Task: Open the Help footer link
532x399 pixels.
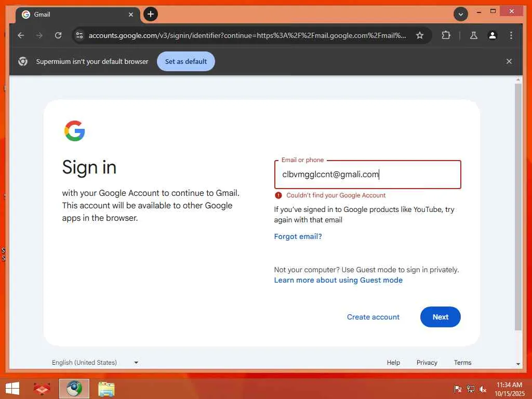Action: pos(393,362)
